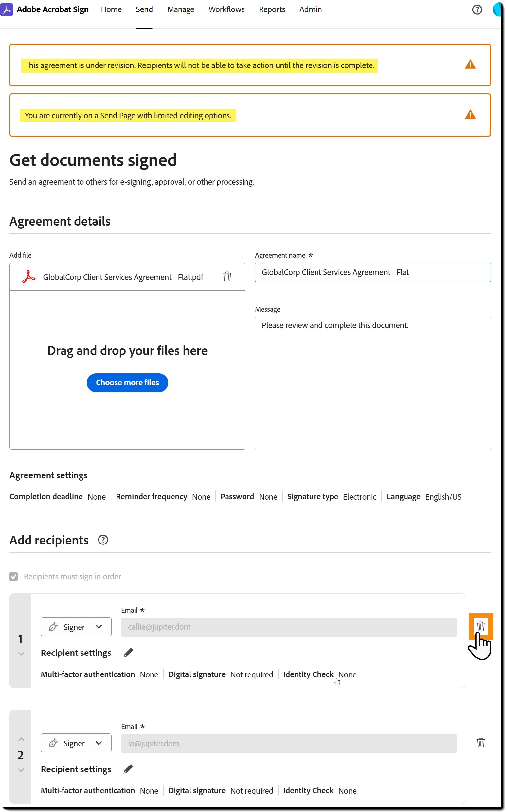506x812 pixels.
Task: Move recipient 1 down with chevron
Action: click(x=21, y=654)
